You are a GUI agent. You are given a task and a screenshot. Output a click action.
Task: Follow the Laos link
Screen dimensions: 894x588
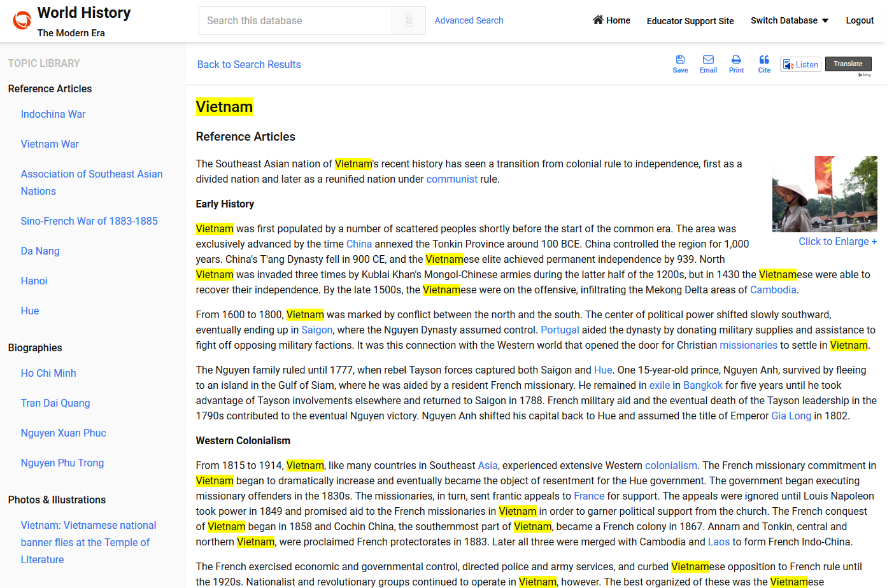coord(719,542)
